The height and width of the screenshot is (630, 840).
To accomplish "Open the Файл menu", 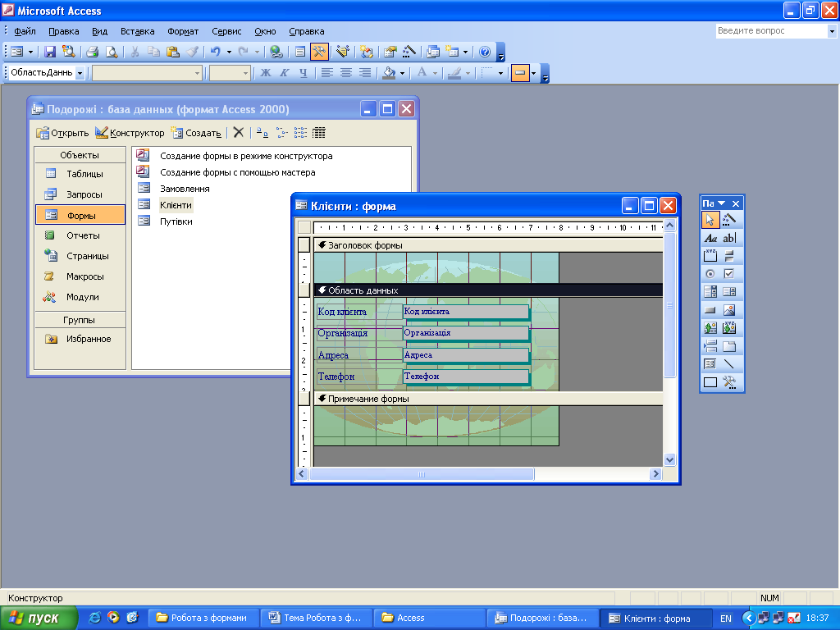I will pos(25,31).
